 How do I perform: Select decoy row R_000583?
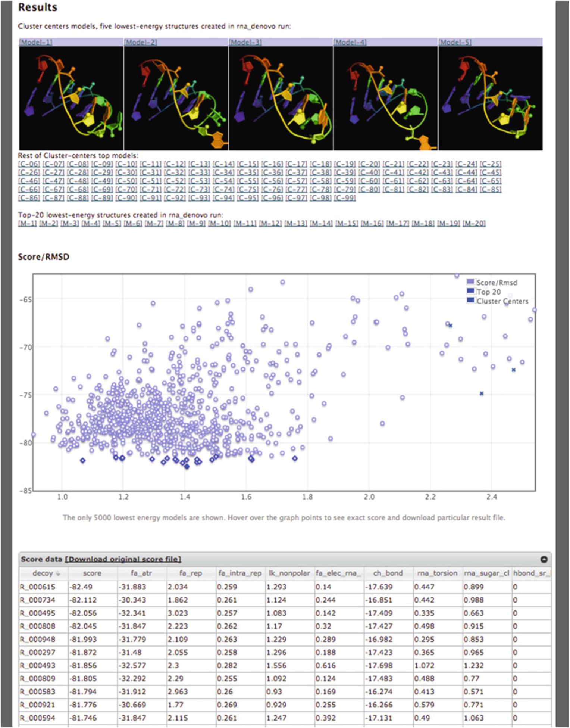[x=285, y=692]
